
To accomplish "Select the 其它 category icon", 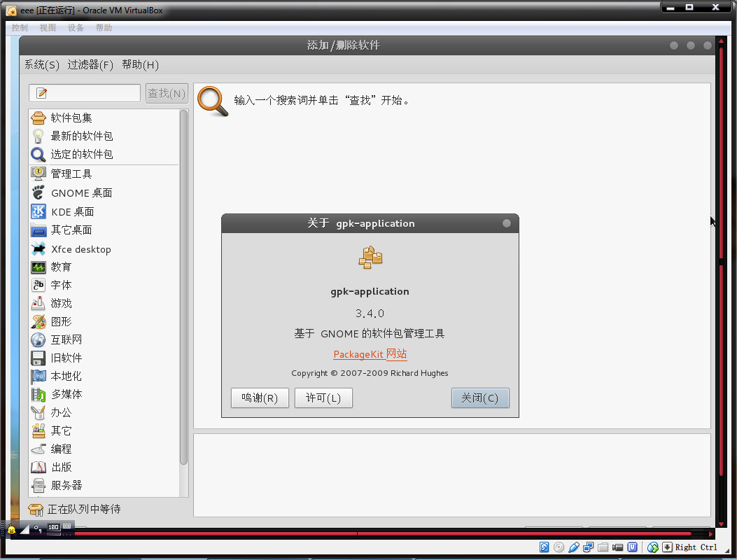I will tap(38, 430).
